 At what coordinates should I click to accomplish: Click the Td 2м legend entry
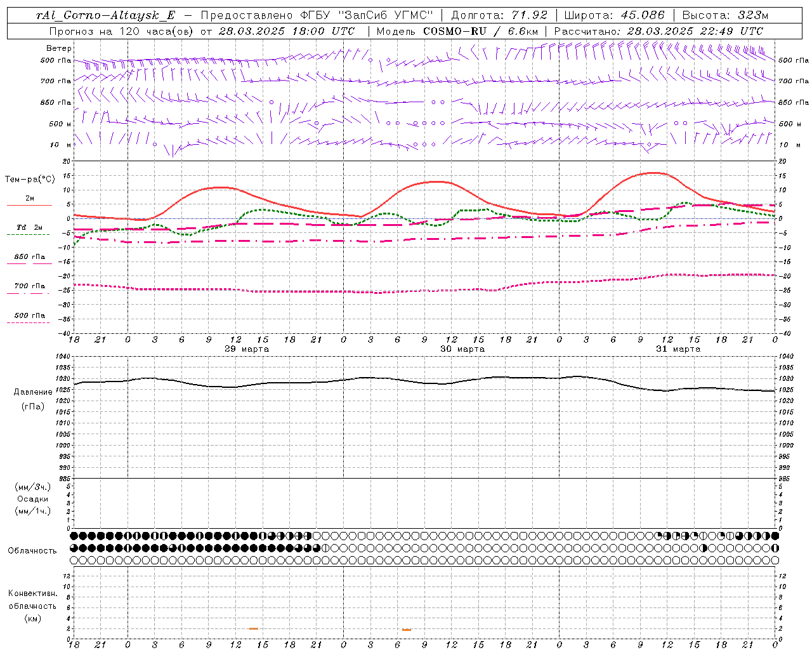[x=30, y=227]
